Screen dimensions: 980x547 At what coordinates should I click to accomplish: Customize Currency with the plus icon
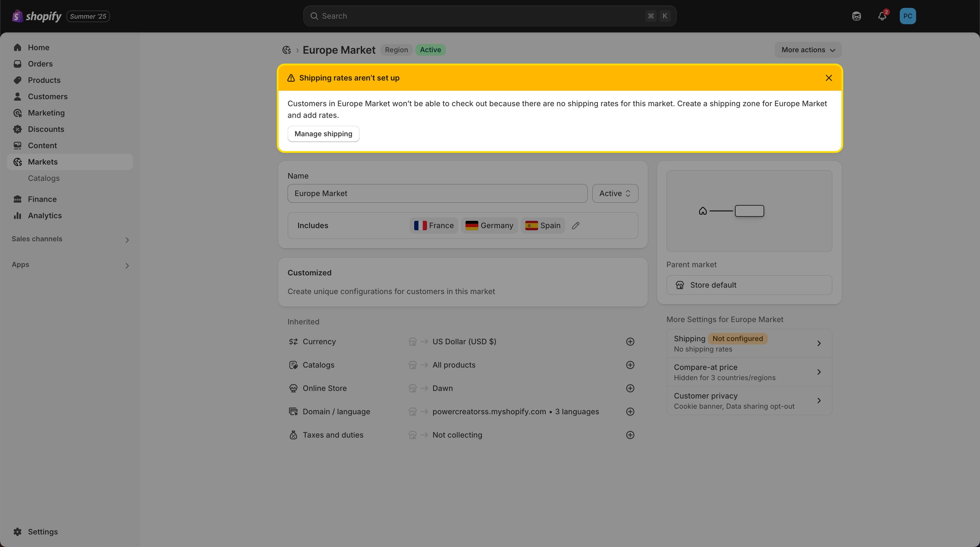[630, 342]
